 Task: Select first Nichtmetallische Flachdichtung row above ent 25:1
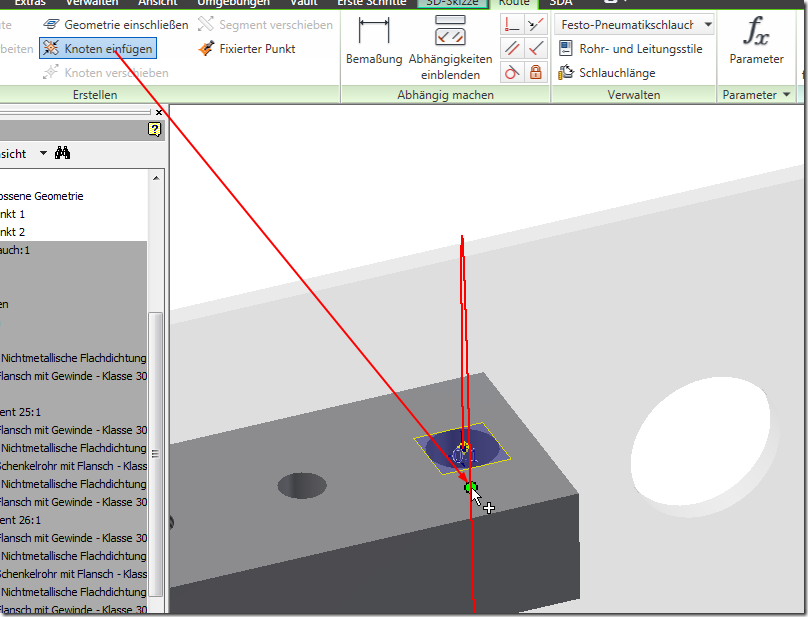coord(73,358)
